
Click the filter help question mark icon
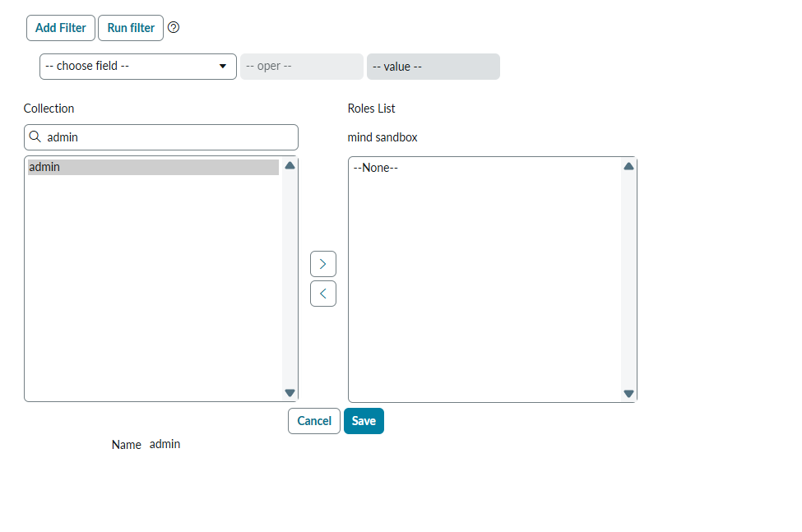174,27
